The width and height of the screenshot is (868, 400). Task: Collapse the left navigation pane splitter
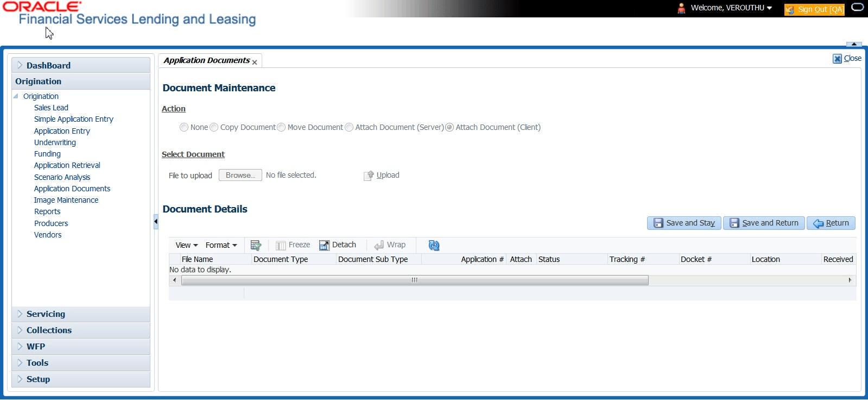coord(156,221)
